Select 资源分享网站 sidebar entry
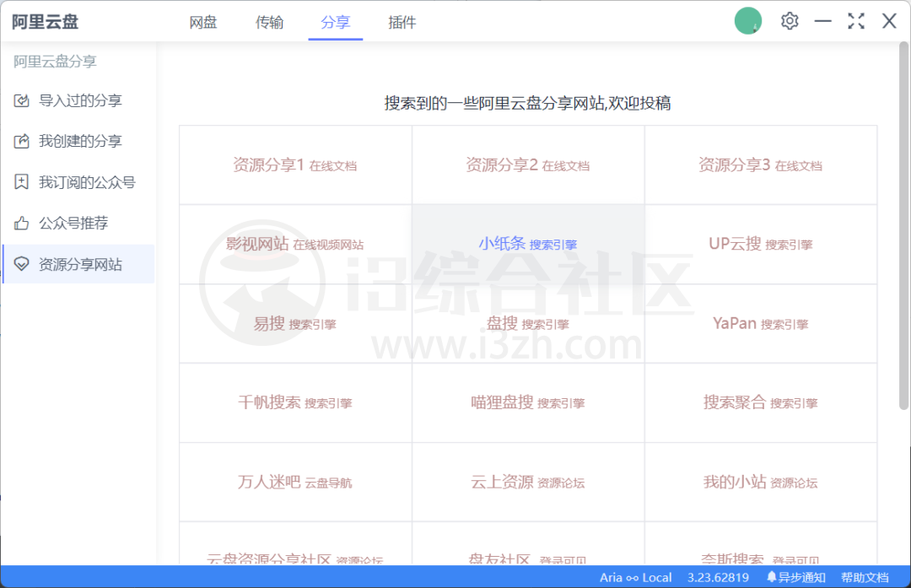This screenshot has width=911, height=588. pyautogui.click(x=78, y=264)
